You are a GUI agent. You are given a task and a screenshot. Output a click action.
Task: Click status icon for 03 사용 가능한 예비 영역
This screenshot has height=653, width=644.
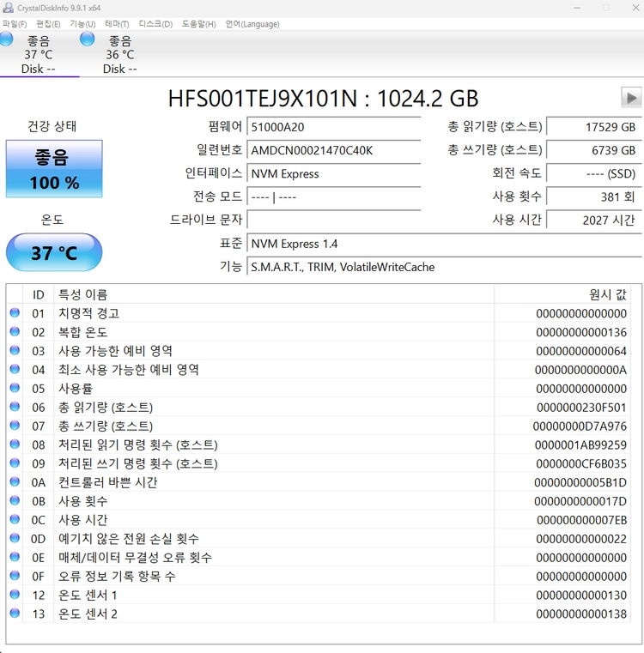[15, 350]
